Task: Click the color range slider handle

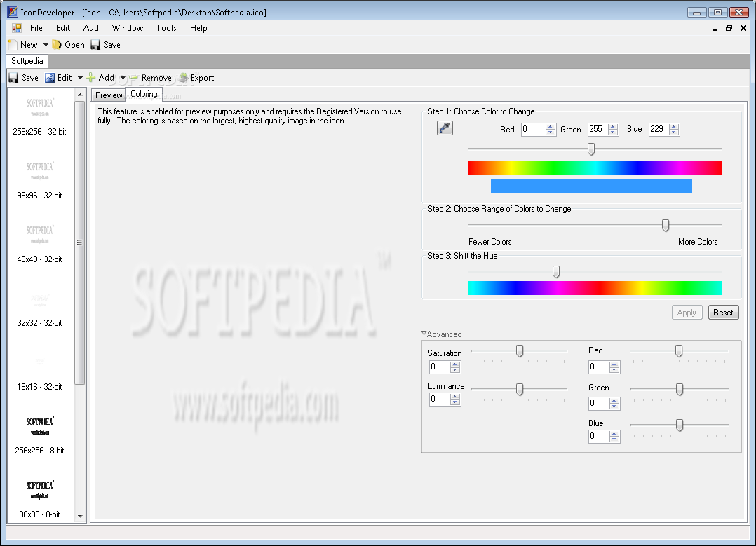Action: (x=666, y=225)
